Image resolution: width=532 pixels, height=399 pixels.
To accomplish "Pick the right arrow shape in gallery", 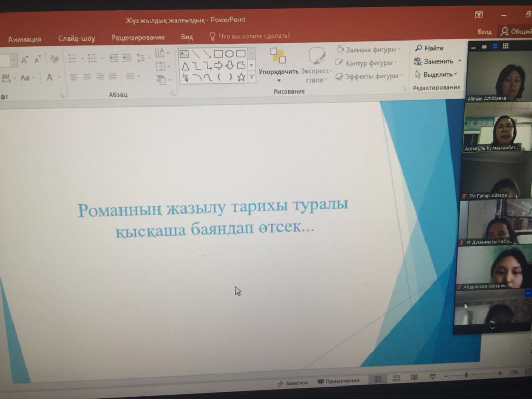I will click(218, 65).
